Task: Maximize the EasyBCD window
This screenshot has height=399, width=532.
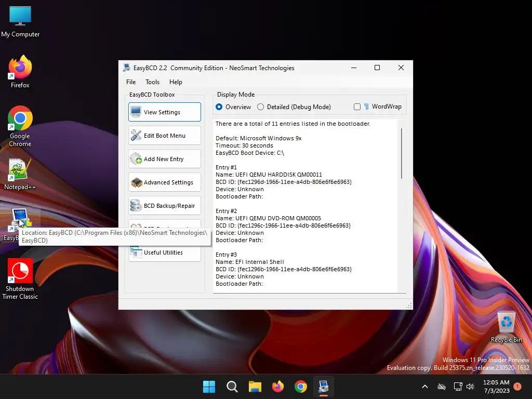Action: (x=377, y=68)
